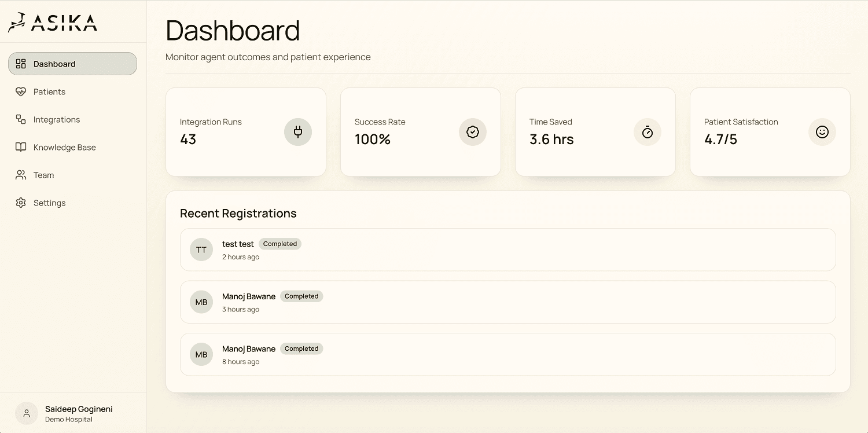Click the MB avatar in the 8 hours ago row

coord(201,354)
